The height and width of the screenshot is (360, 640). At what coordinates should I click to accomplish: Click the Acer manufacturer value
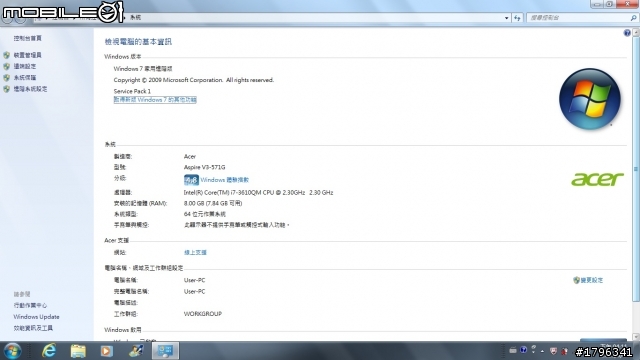click(190, 156)
